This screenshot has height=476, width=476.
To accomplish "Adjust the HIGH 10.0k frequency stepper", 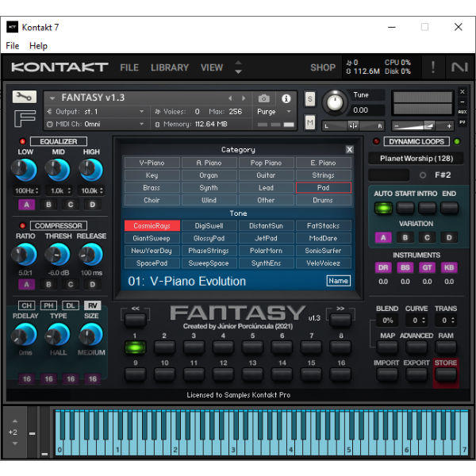I will click(x=101, y=190).
